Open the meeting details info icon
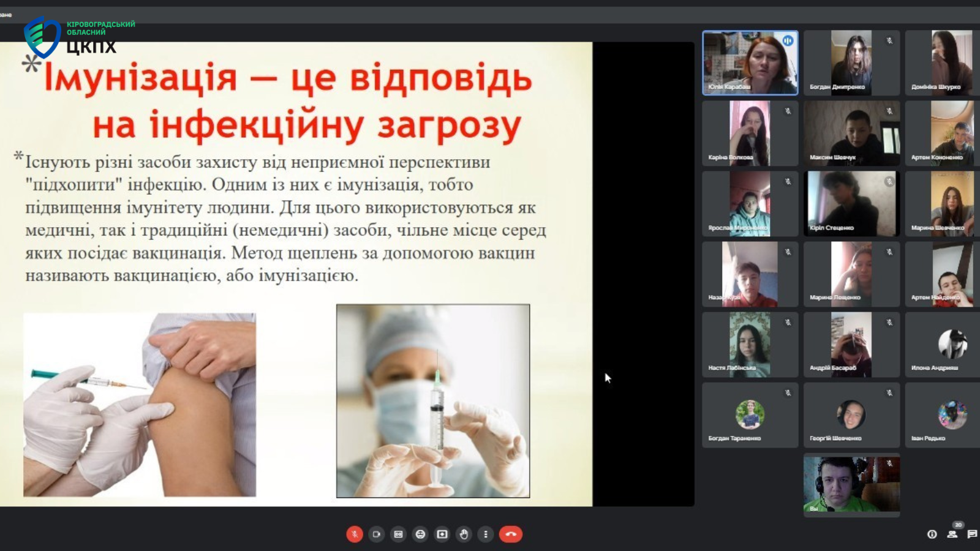Viewport: 980px width, 551px height. [x=932, y=534]
